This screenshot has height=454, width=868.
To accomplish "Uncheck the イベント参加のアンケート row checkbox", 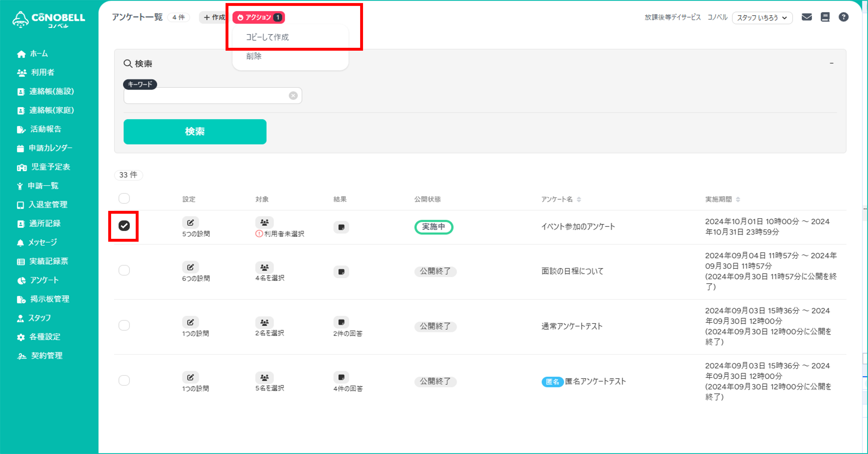I will point(124,226).
